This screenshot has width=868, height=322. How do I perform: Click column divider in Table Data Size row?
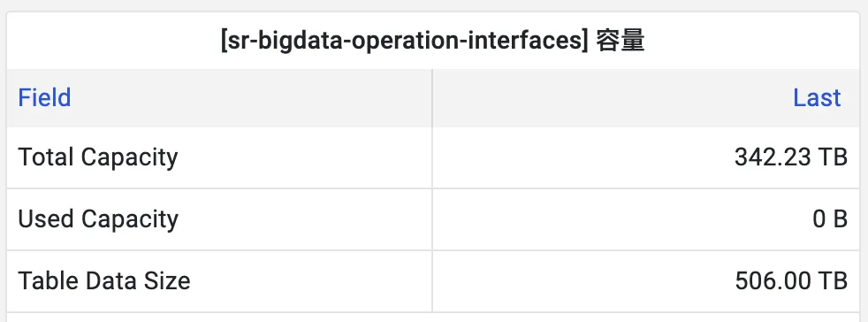[x=432, y=281]
